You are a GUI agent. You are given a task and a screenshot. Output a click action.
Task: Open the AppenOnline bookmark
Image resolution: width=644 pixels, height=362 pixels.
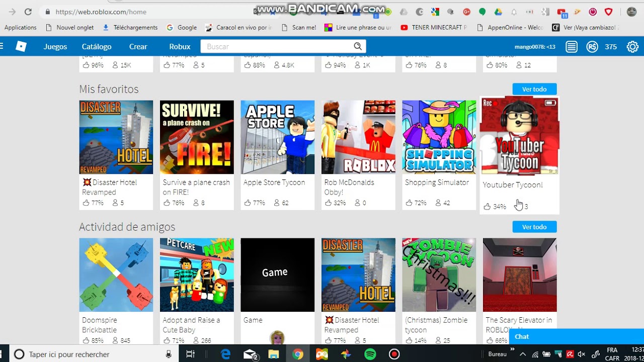click(x=510, y=27)
